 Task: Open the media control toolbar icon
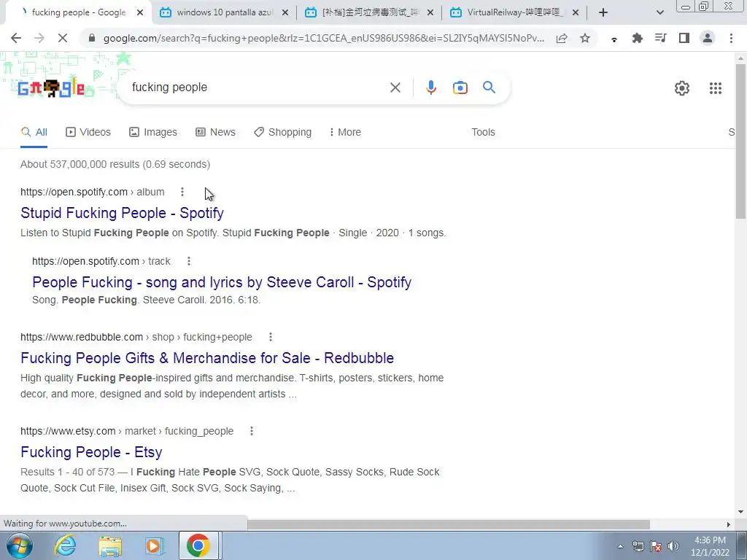coord(661,38)
